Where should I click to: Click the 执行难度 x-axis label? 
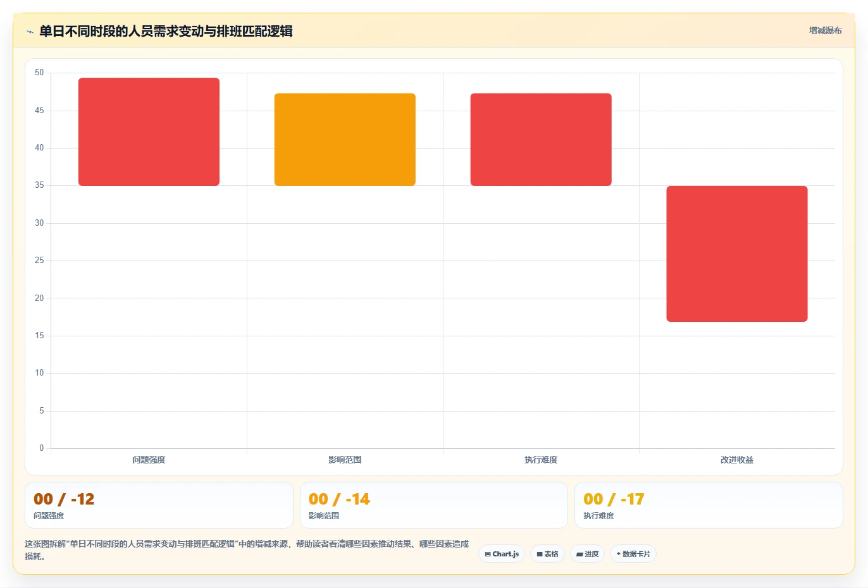coord(541,460)
